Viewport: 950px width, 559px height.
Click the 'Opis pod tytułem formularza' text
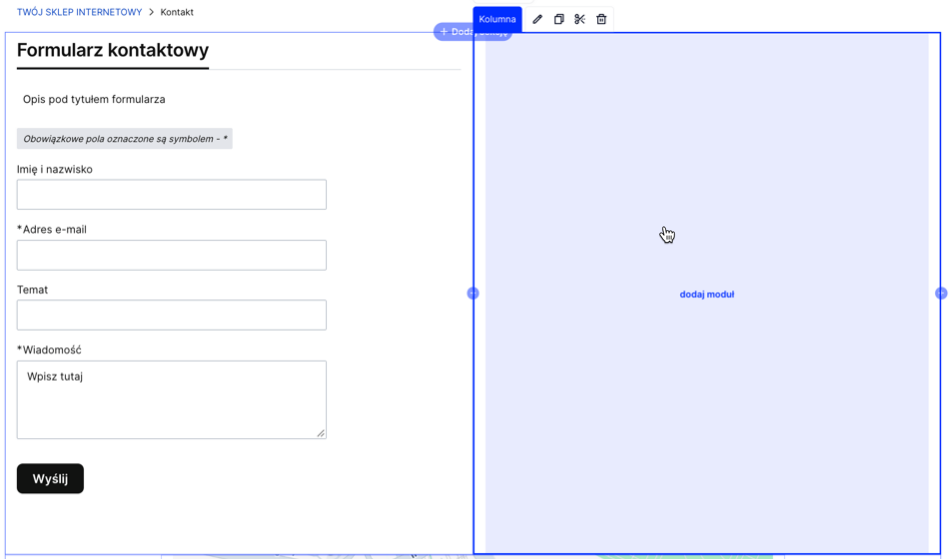94,100
